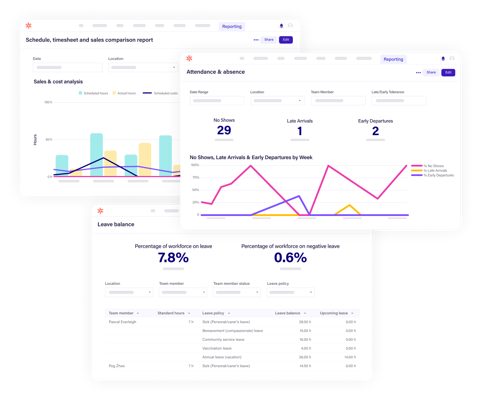
Task: Click the Share button in the Attendance & absence window
Action: (431, 72)
